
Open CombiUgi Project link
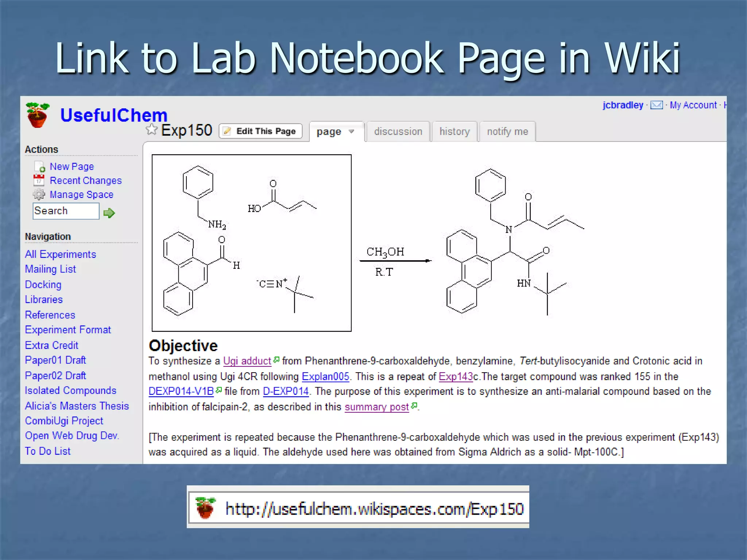click(64, 421)
